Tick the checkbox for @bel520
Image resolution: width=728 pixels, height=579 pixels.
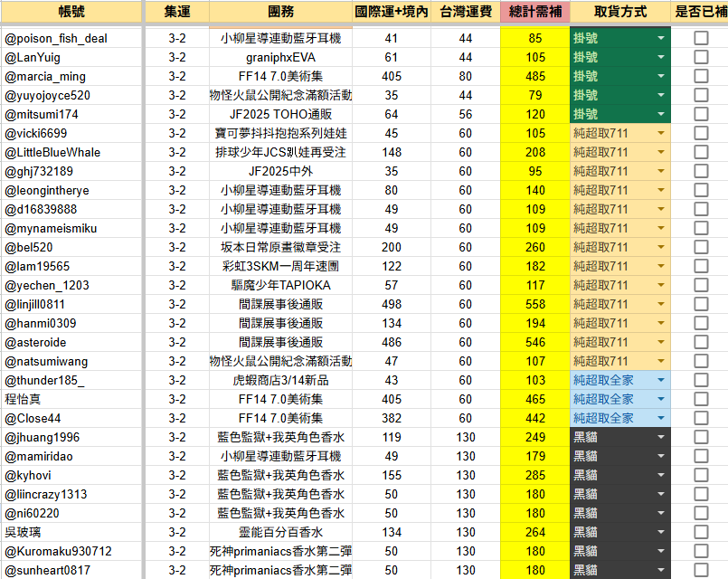(701, 247)
